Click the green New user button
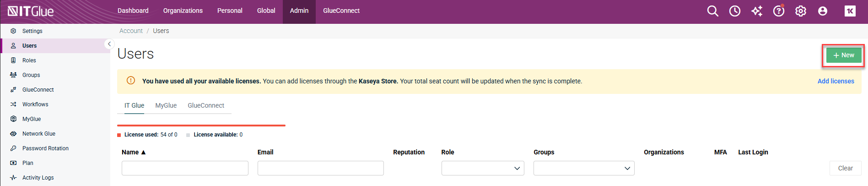Viewport: 868px width, 186px height. click(843, 55)
